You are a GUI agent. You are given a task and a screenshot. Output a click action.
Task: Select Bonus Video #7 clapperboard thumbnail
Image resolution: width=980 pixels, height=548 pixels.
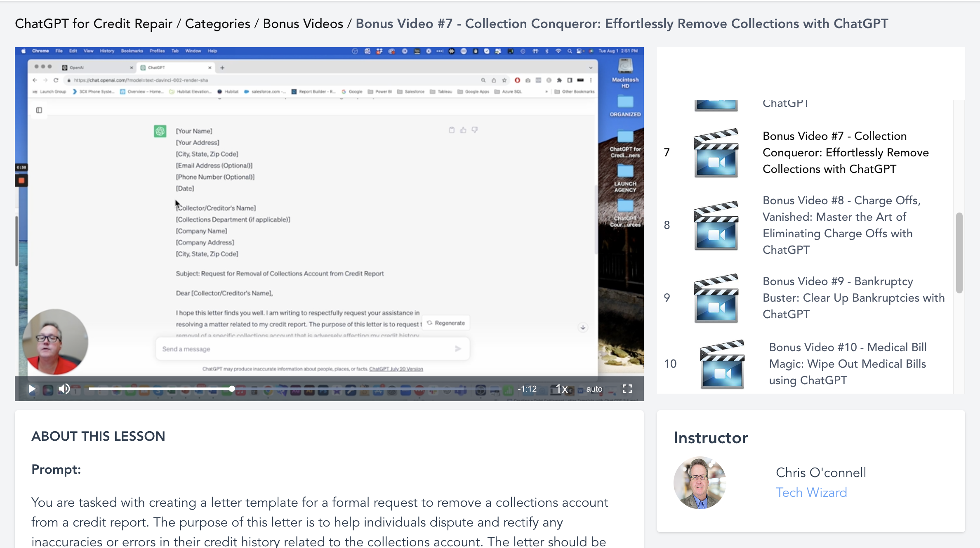(x=716, y=153)
